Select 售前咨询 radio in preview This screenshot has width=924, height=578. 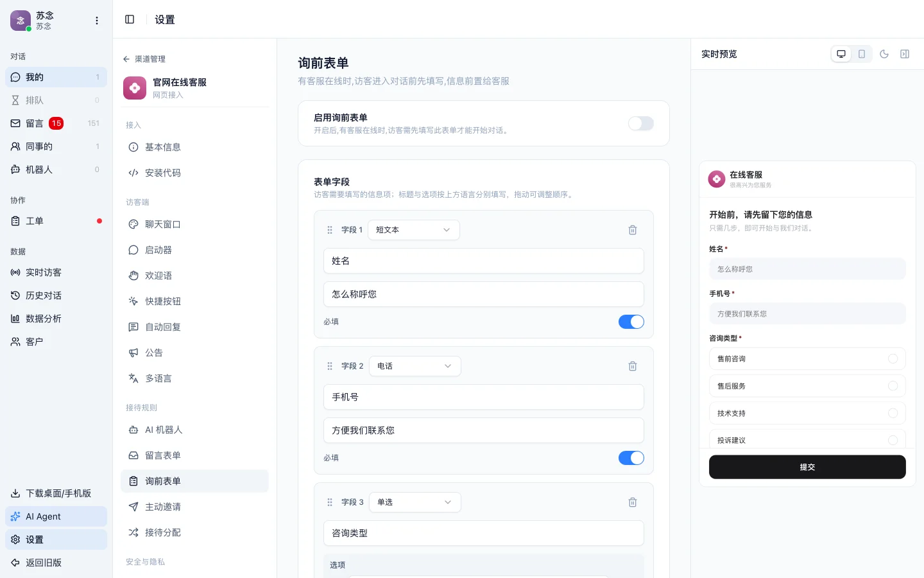click(893, 359)
